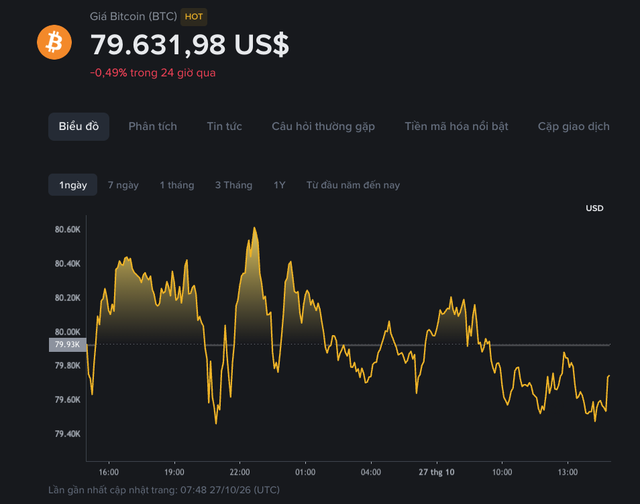
Task: Select Tiền mã hóa nổi bật tab
Action: pyautogui.click(x=456, y=127)
